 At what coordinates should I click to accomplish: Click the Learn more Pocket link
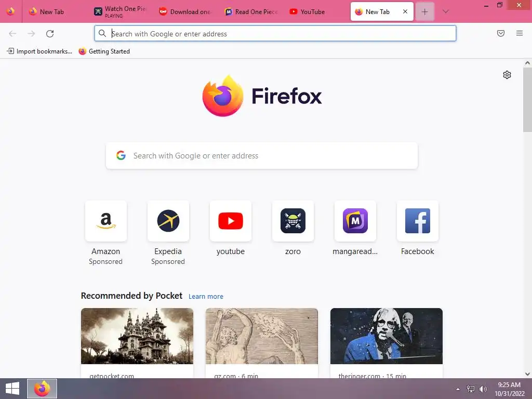click(206, 296)
